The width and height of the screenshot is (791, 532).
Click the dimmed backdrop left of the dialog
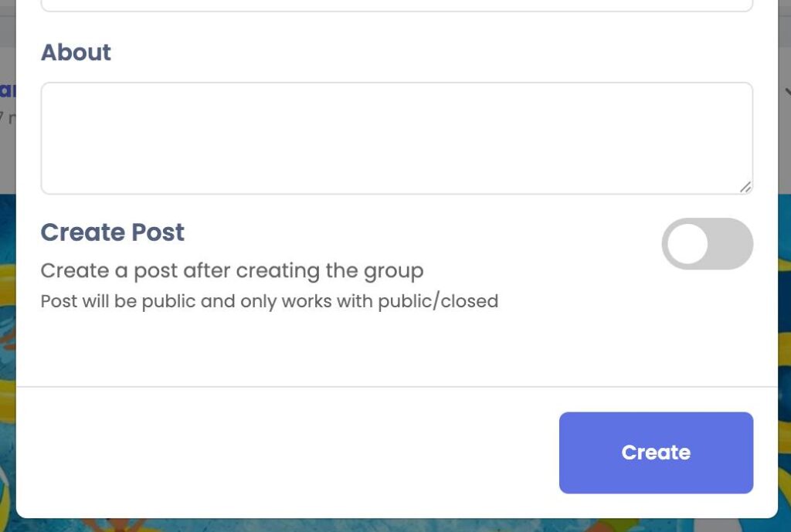pyautogui.click(x=8, y=151)
